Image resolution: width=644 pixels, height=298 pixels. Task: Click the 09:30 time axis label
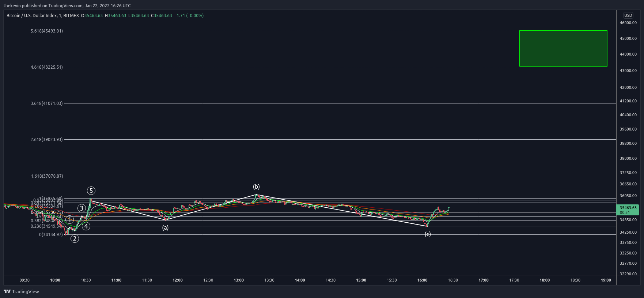click(24, 280)
